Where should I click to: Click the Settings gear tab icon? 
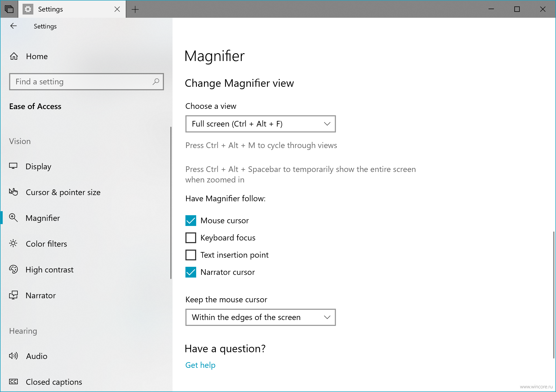tap(28, 9)
